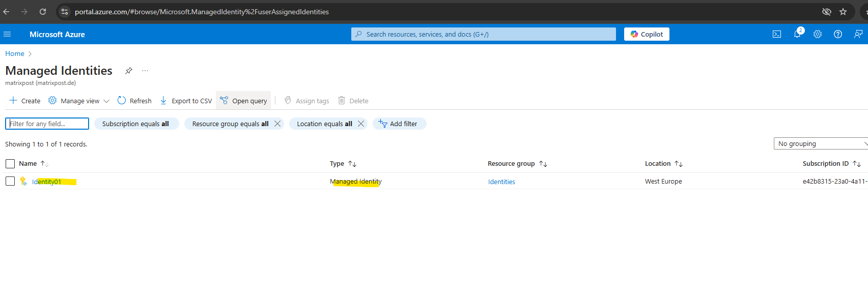Click the Managed Identity type cell

[x=356, y=182]
